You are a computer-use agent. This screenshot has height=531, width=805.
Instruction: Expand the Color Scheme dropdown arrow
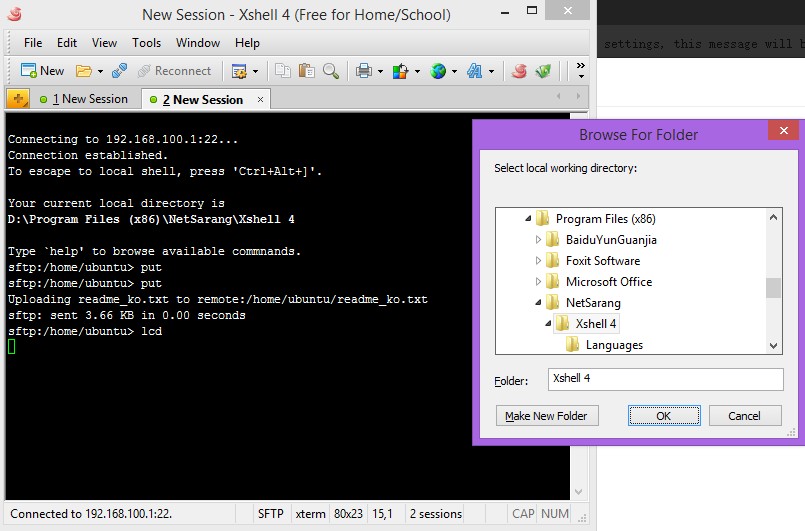pyautogui.click(x=417, y=71)
